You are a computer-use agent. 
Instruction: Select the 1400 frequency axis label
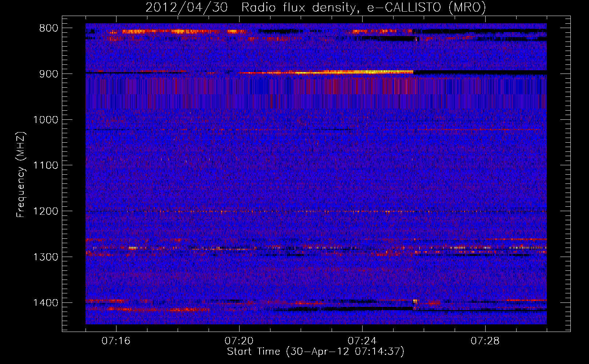46,303
